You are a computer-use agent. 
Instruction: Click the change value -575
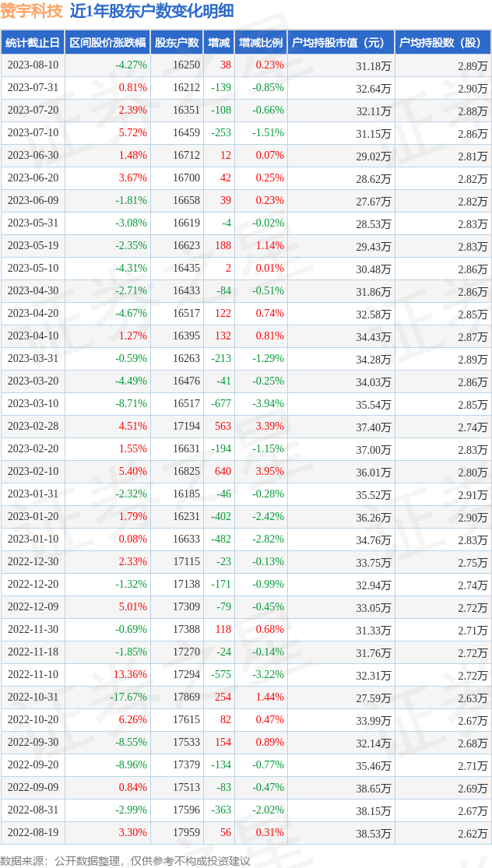(221, 674)
